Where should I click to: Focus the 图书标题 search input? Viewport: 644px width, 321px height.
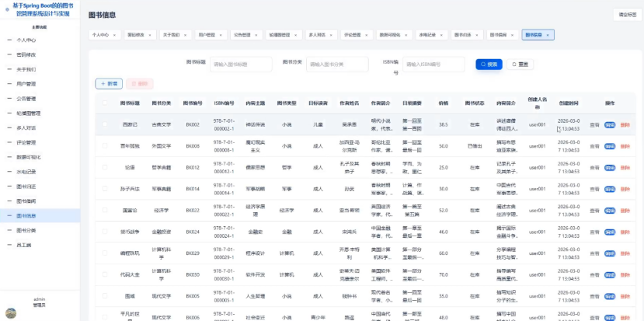coord(241,64)
